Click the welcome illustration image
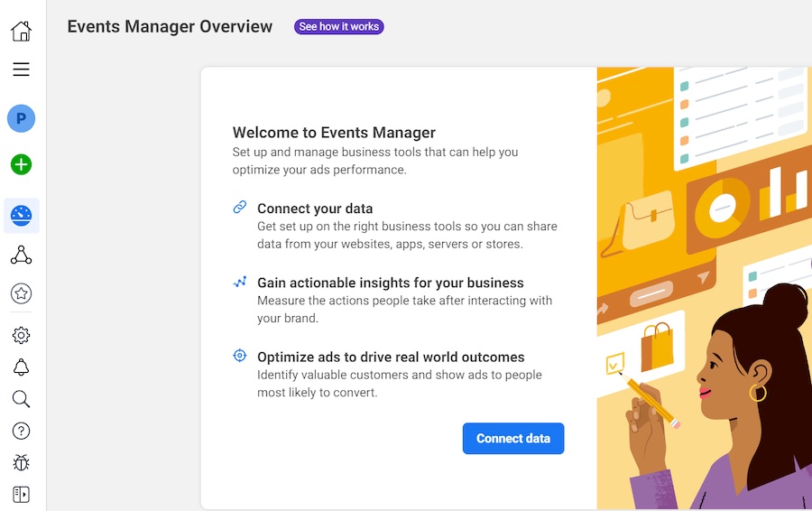Screen dimensions: 812x511 point(704,287)
